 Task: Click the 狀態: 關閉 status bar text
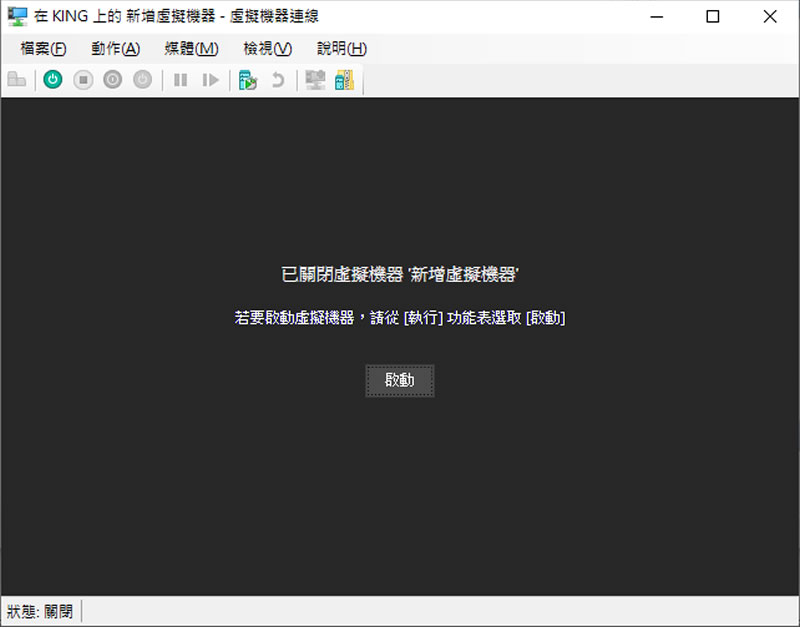coord(40,611)
